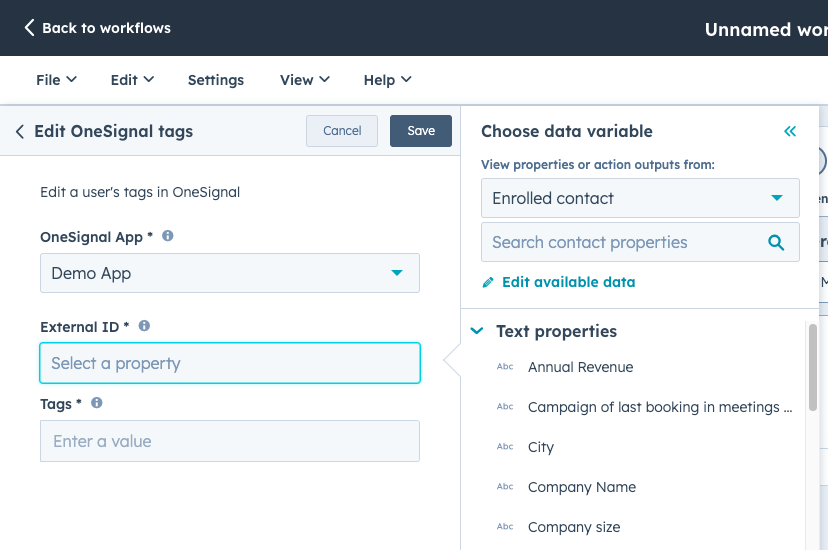Open info tooltip for Tags
Viewport: 828px width, 550px height.
coord(97,403)
